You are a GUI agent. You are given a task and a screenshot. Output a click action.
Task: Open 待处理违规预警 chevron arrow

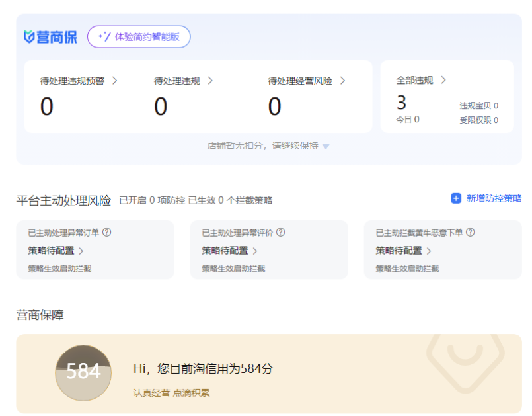(x=115, y=81)
